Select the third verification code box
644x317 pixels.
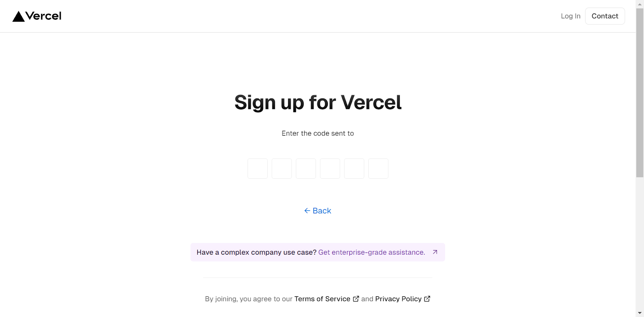[305, 168]
